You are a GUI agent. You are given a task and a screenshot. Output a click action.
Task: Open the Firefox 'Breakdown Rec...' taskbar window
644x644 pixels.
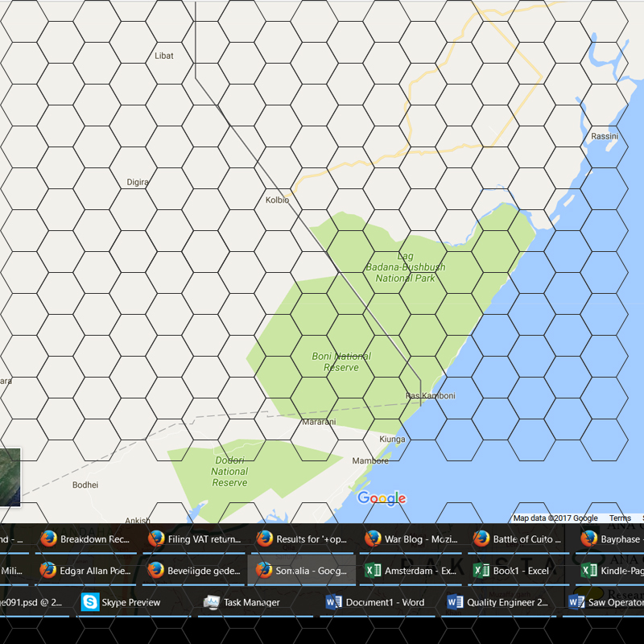coord(85,539)
